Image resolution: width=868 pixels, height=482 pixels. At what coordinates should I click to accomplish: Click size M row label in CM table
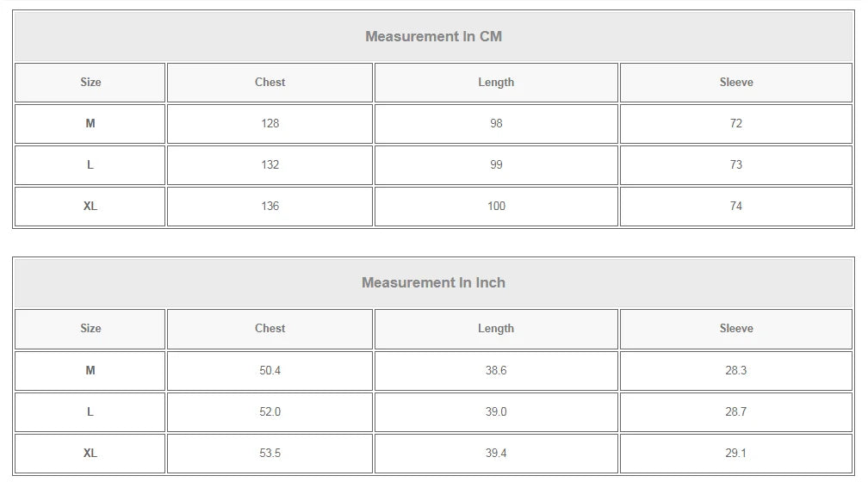[x=90, y=124]
